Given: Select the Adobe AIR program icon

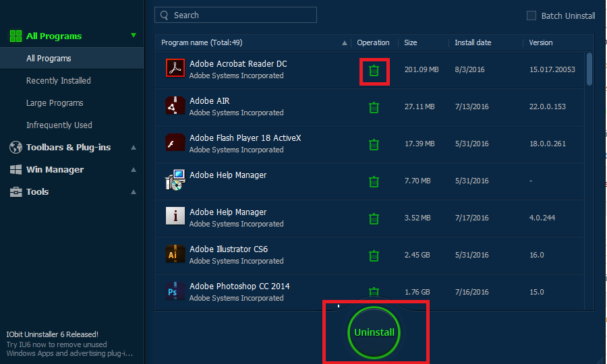Looking at the screenshot, I should point(175,105).
